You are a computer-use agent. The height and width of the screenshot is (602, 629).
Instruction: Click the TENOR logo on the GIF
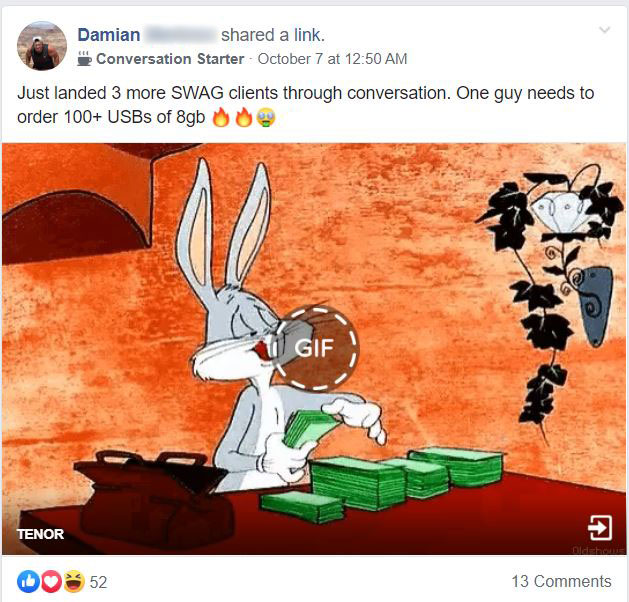point(41,534)
